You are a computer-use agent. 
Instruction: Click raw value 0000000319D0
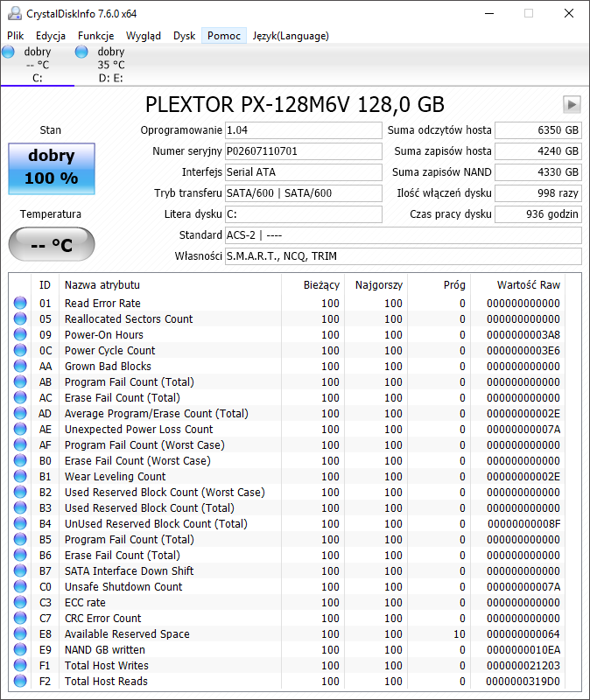tap(523, 682)
